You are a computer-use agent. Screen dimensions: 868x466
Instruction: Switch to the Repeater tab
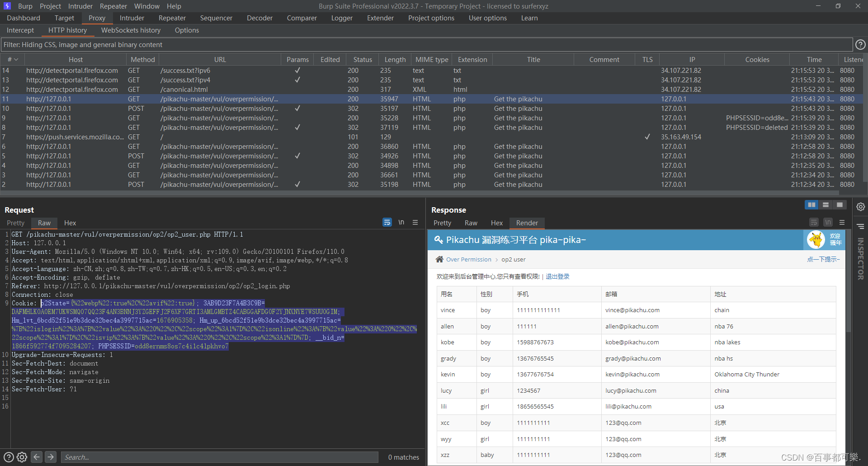(172, 18)
